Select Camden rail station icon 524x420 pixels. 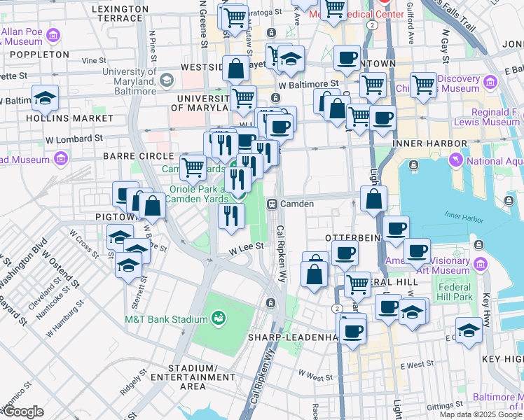(x=272, y=204)
